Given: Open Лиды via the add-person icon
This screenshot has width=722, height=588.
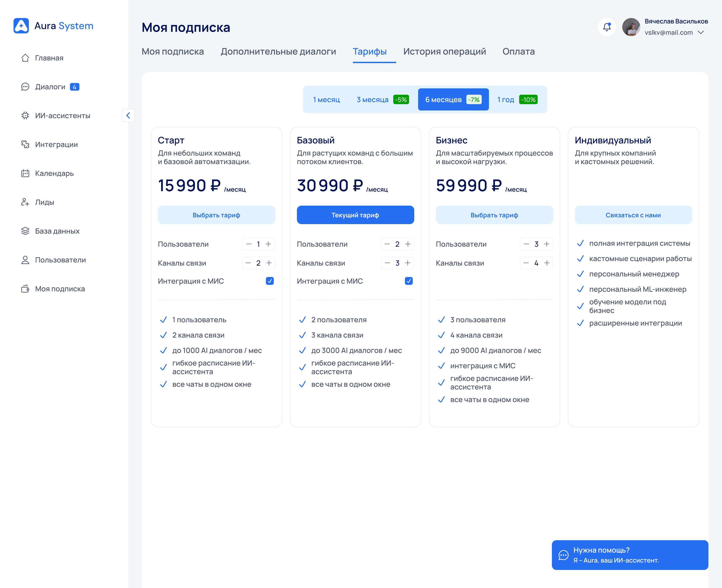Looking at the screenshot, I should (25, 202).
